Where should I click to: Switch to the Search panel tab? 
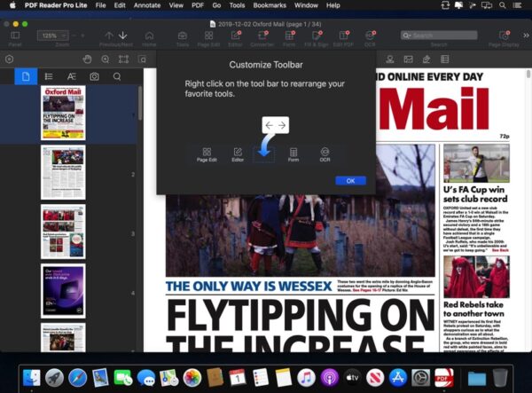(x=117, y=76)
